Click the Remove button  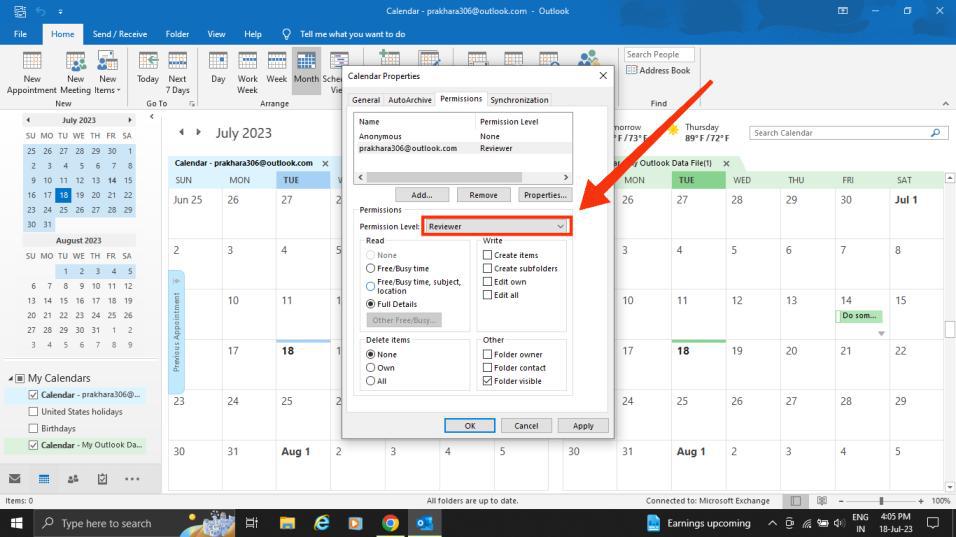(x=483, y=195)
